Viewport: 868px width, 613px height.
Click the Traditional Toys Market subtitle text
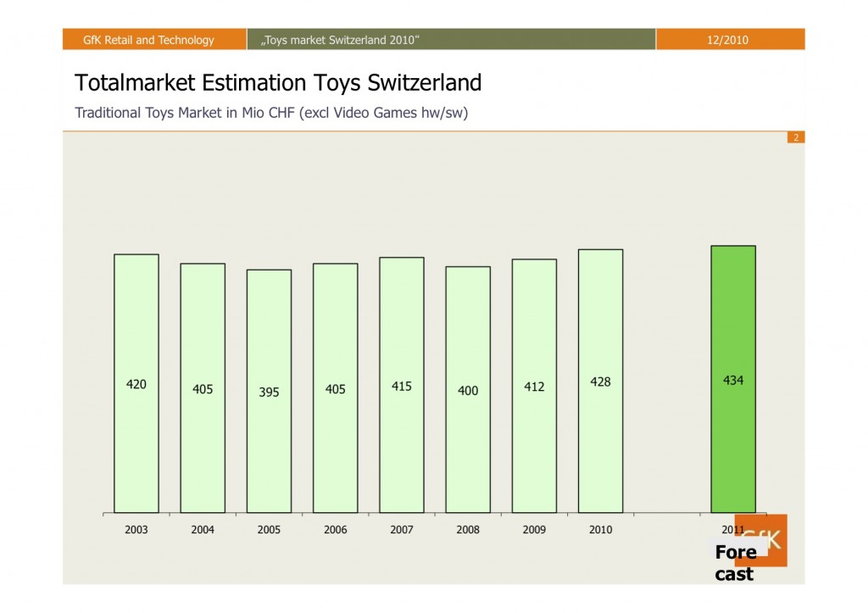[271, 113]
